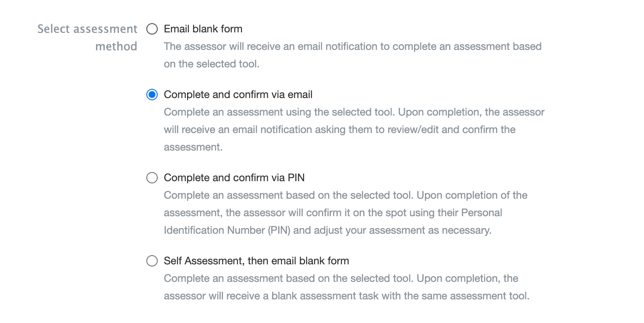Click the "Email blank form" label text
The width and height of the screenshot is (644, 323).
[203, 29]
